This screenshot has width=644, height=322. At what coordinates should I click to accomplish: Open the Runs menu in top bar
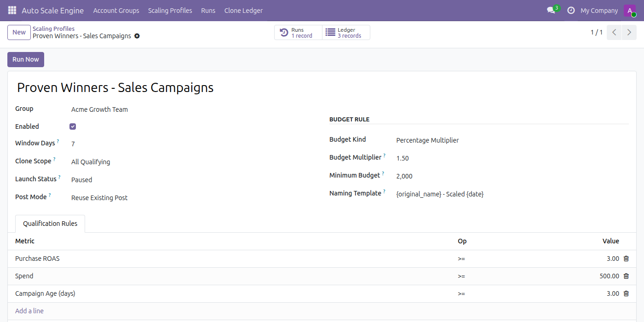(208, 10)
